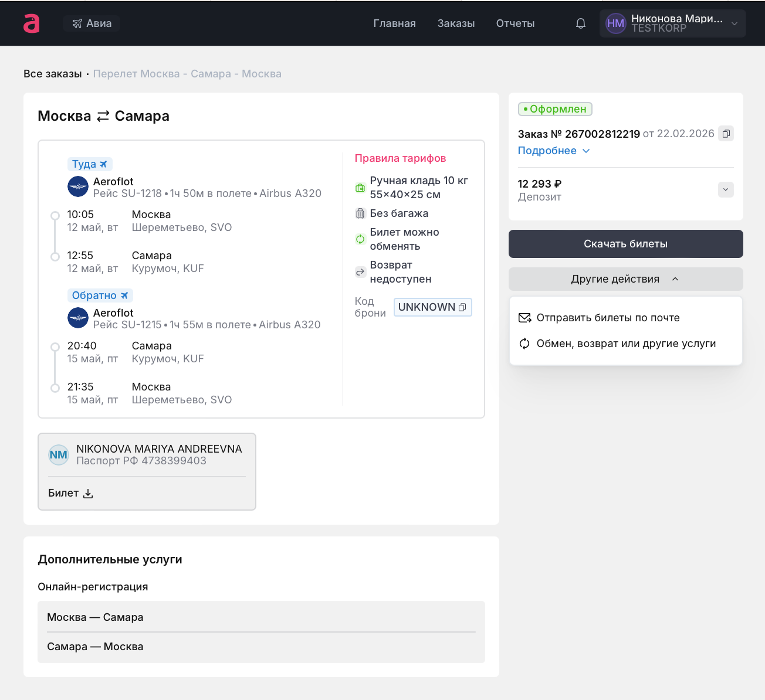The image size is (765, 700).
Task: Collapse the Другие действия dropdown
Action: tap(625, 279)
